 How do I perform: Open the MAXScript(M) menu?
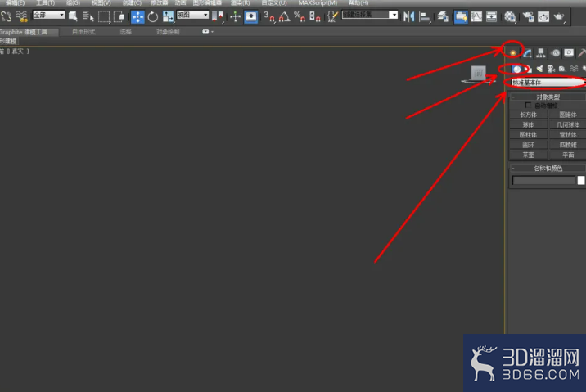click(318, 3)
